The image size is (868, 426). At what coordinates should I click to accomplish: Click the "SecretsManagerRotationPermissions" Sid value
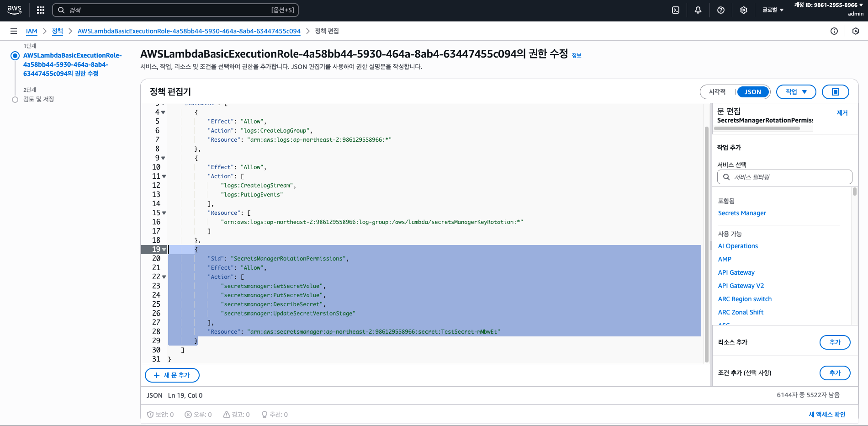288,259
